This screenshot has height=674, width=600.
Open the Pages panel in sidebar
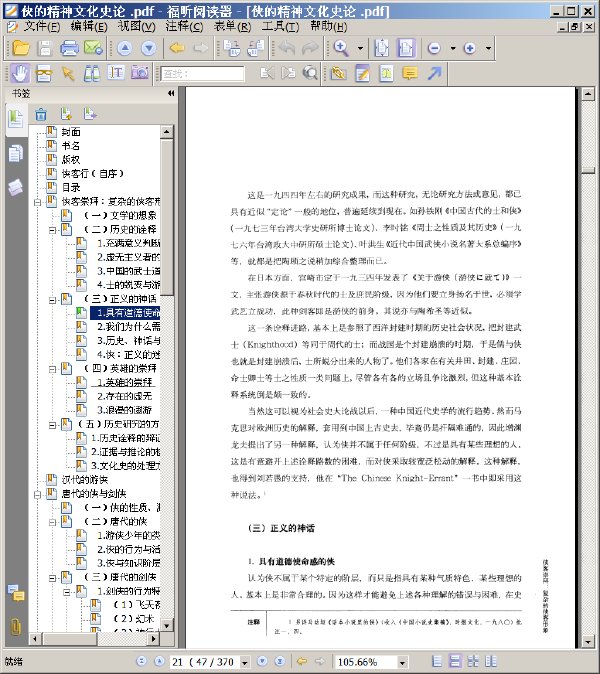click(15, 153)
